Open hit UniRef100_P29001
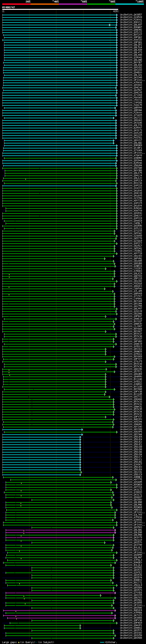146x644 pixels. (x=131, y=20)
